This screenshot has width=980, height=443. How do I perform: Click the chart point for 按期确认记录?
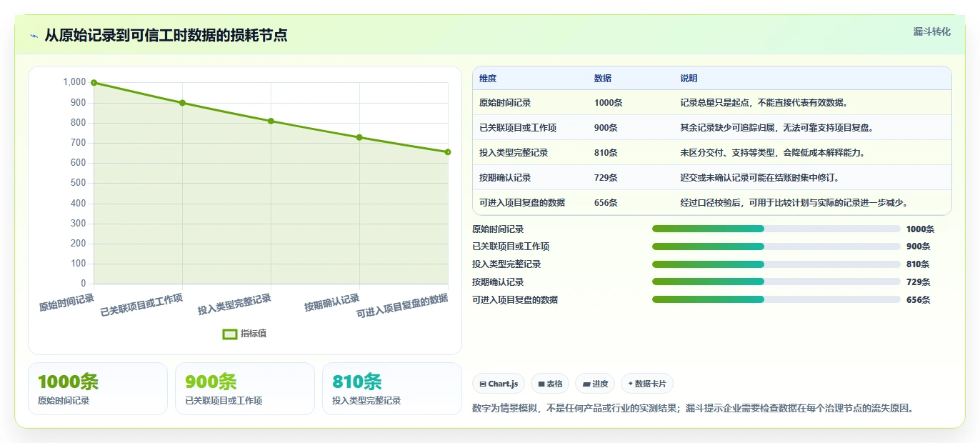pos(359,137)
